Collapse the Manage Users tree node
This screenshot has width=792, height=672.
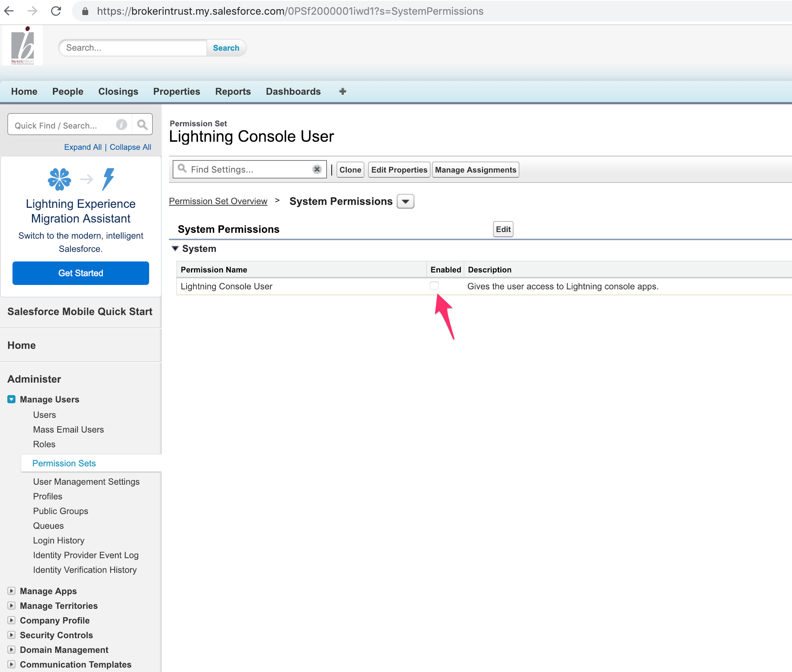11,399
